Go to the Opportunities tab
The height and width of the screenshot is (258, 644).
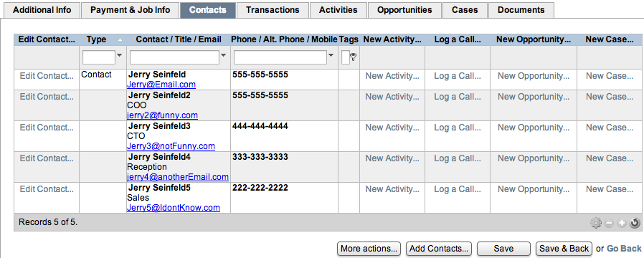[x=404, y=10]
